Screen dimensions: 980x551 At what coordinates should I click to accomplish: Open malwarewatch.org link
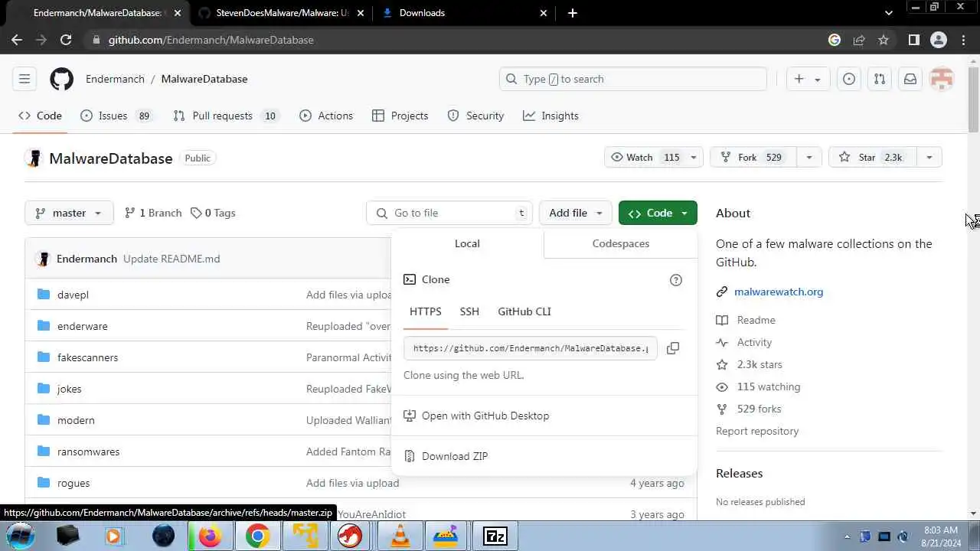tap(779, 292)
